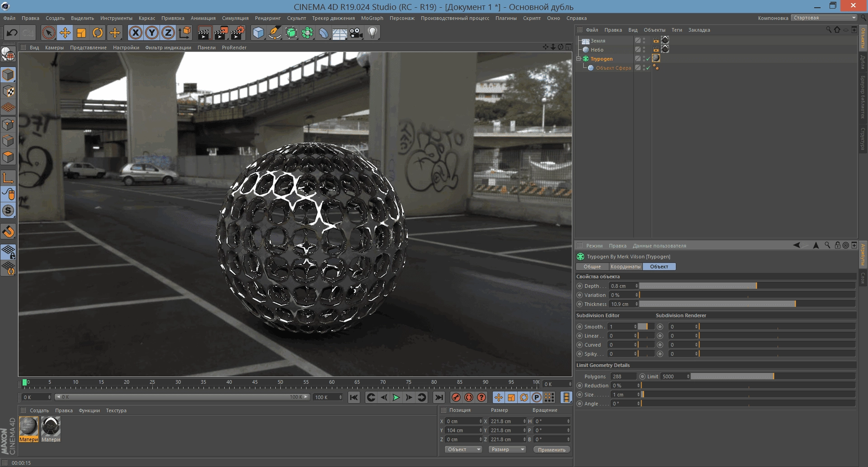Open the green MoGraph-style array icon

(307, 33)
